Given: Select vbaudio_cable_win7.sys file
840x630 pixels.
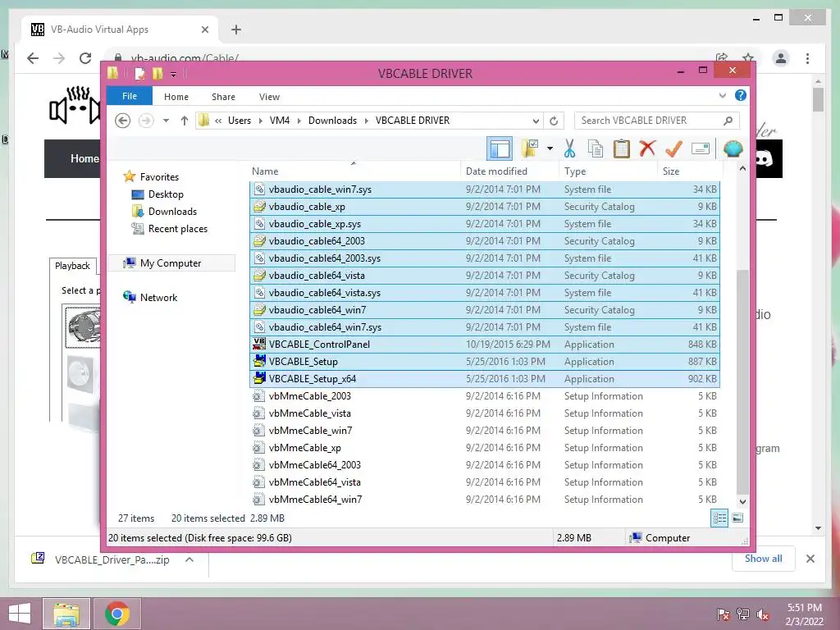Looking at the screenshot, I should 485,189.
